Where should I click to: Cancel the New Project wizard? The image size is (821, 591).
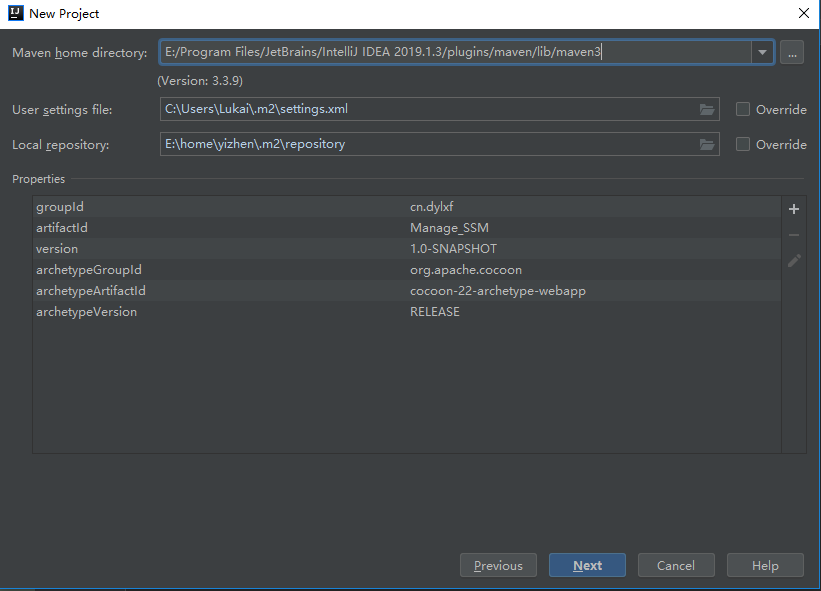[676, 565]
